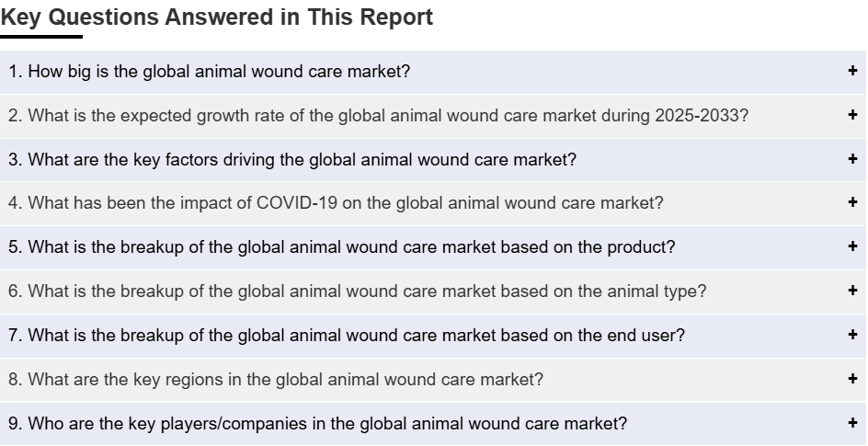Open the expected growth rate 2025-2033 question

point(433,116)
